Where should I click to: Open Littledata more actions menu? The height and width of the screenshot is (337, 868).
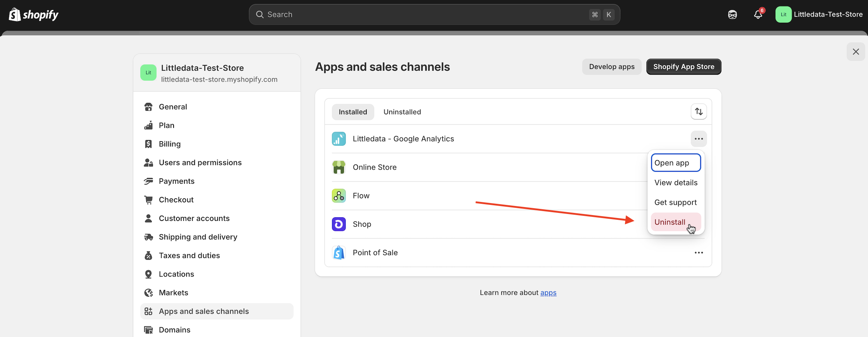pyautogui.click(x=698, y=139)
